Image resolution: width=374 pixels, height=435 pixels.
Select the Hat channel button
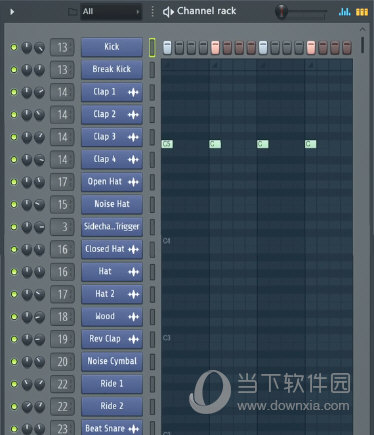point(112,272)
